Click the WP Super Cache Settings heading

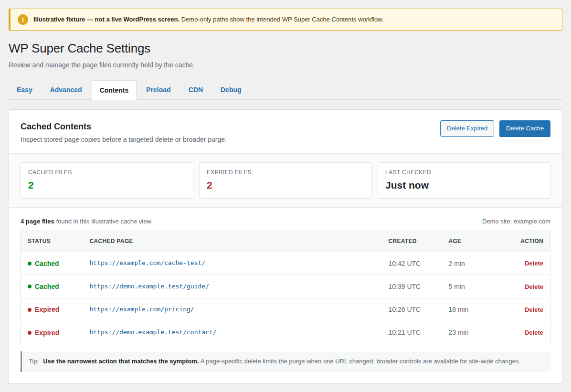click(x=79, y=48)
